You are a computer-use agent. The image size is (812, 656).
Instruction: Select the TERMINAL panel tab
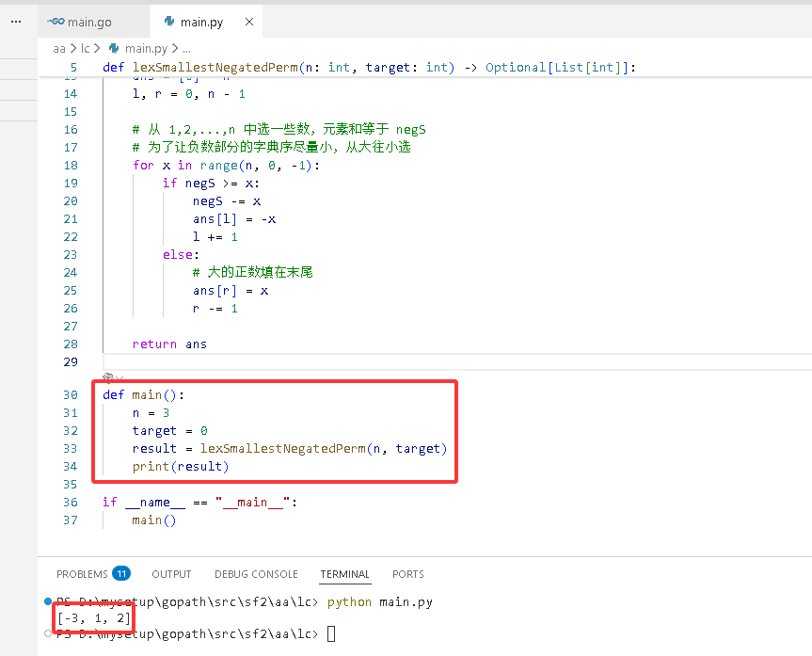[345, 574]
